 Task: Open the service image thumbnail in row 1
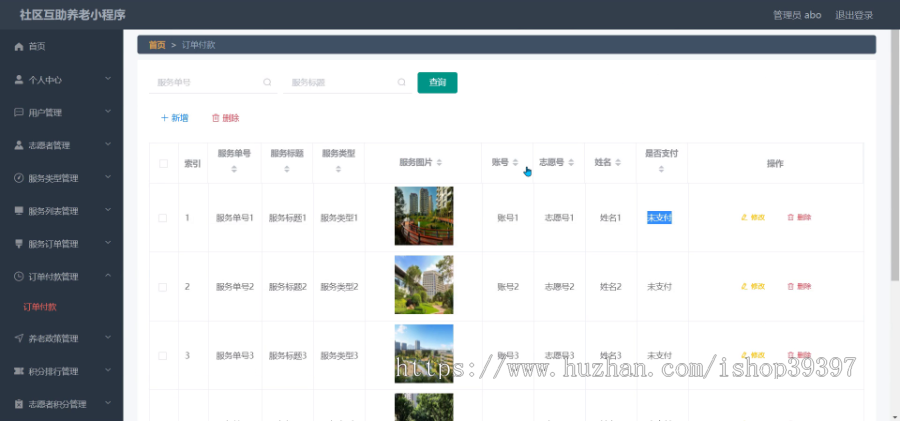(x=424, y=216)
